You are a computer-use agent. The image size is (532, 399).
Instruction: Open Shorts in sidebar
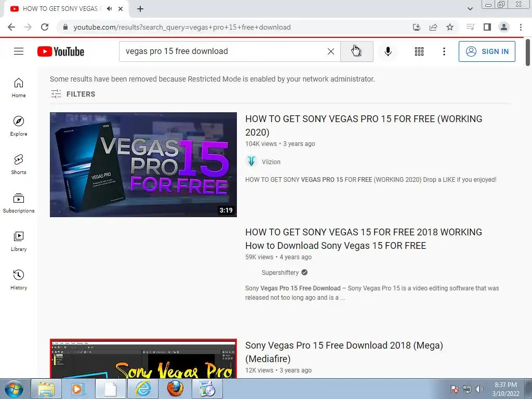(x=19, y=165)
